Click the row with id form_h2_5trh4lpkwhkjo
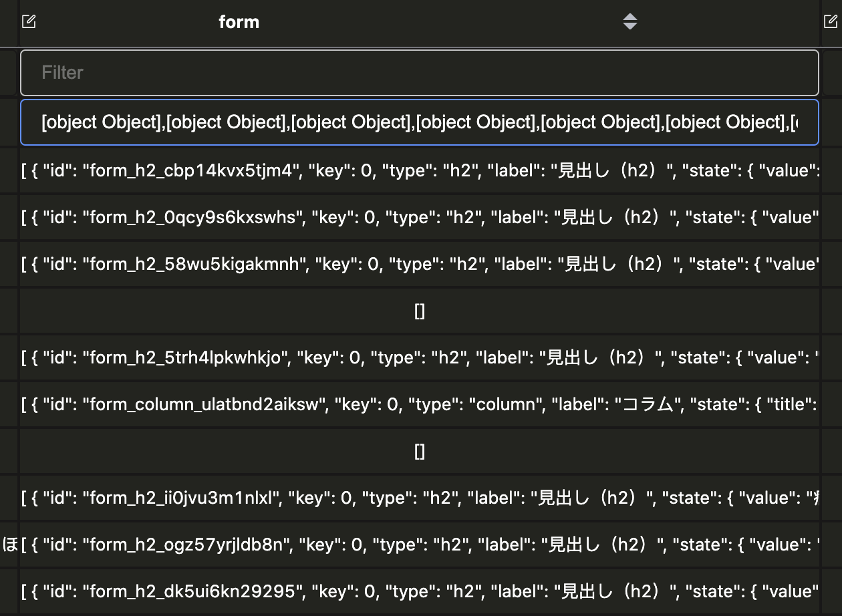The width and height of the screenshot is (842, 616). 420,357
